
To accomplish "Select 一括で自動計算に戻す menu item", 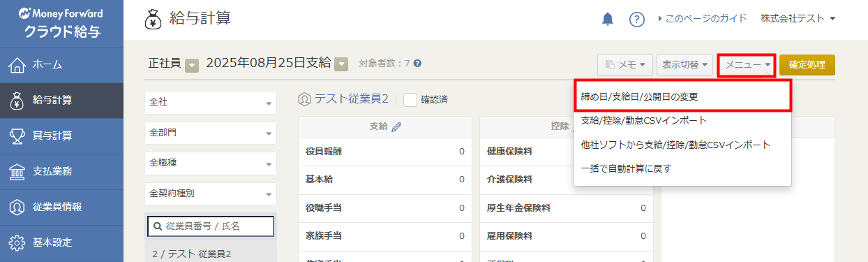I will 682,168.
